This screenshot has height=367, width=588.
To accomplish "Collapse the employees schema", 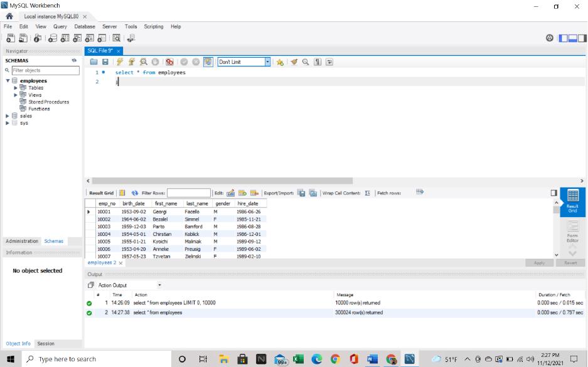I will point(8,80).
